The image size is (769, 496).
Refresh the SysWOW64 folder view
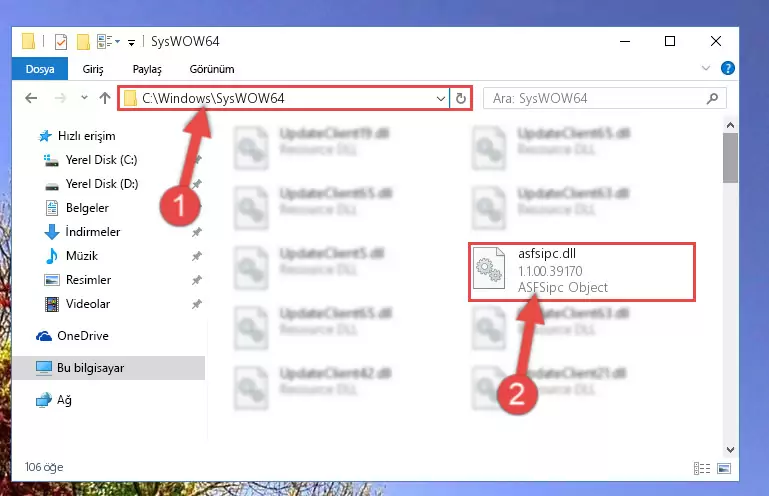(461, 99)
